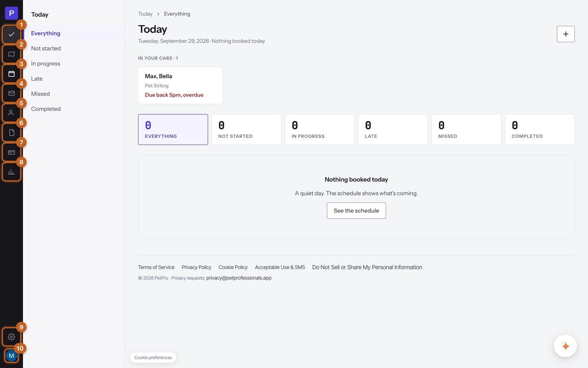
Task: Click the 'Nothing booked today' heading
Action: [x=356, y=180]
